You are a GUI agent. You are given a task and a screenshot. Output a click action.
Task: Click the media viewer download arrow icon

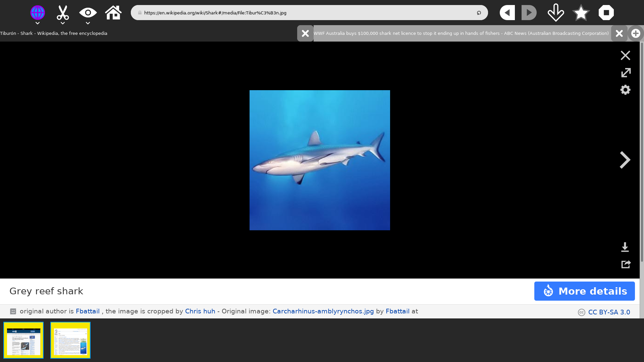coord(625,247)
